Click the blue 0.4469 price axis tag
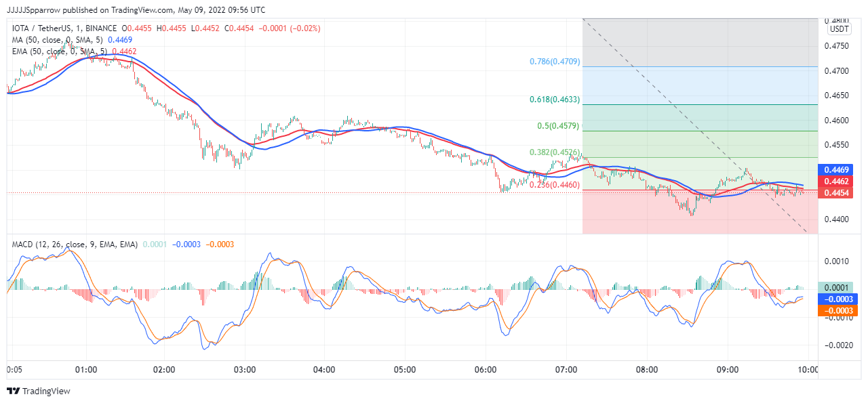This screenshot has width=868, height=403. pos(837,169)
